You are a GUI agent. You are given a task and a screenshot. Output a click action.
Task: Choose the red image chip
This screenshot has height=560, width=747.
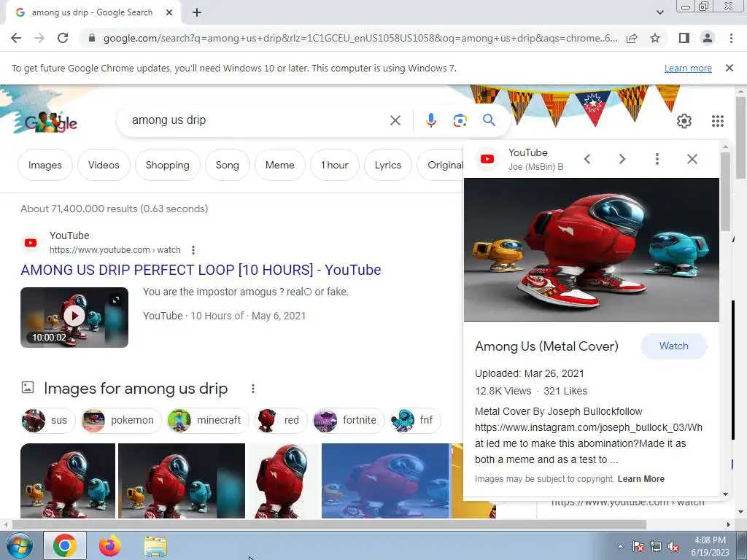[x=280, y=421]
